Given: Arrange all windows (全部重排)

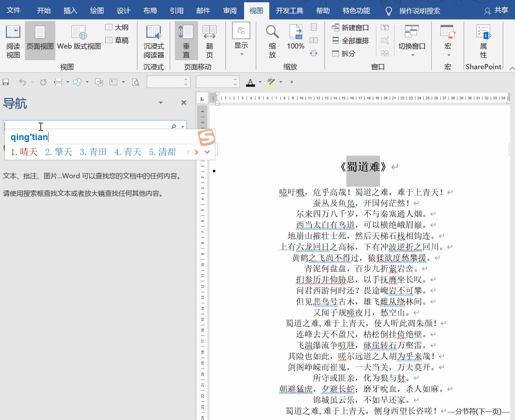Looking at the screenshot, I should tap(351, 41).
